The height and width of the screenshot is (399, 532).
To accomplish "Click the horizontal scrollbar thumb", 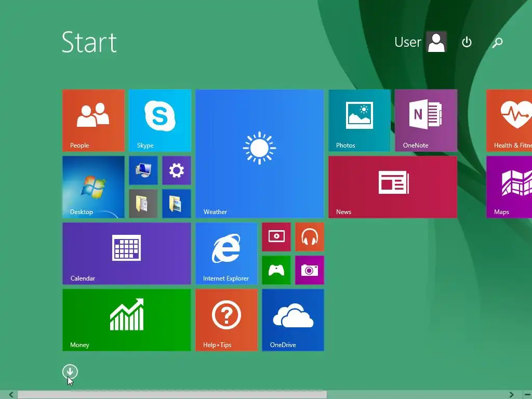I will click(172, 395).
